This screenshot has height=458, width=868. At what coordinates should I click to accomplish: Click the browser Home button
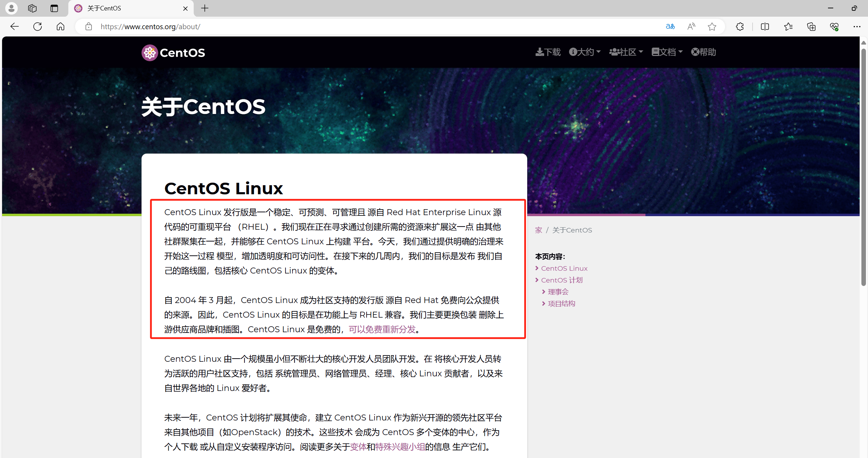[x=61, y=27]
